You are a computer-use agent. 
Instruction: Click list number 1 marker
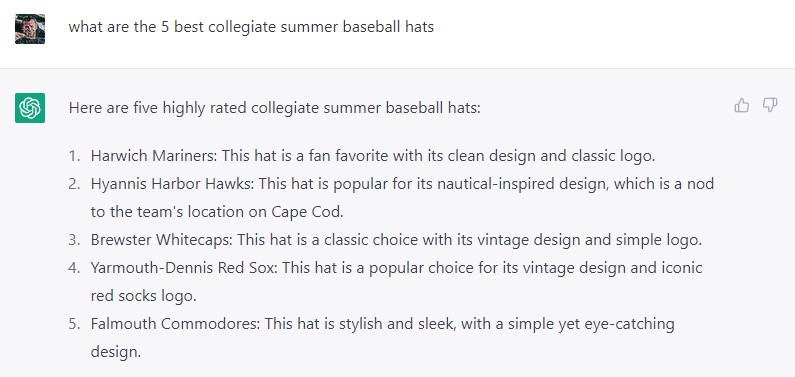click(75, 156)
